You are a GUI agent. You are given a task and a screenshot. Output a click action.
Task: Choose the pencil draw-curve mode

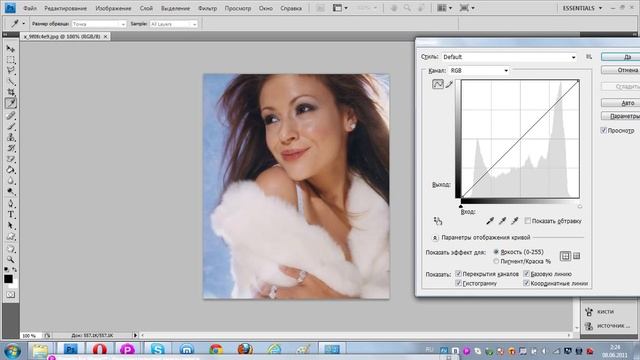(449, 84)
